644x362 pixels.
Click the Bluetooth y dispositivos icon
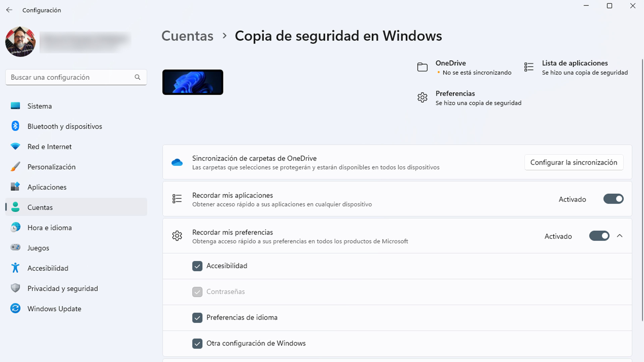click(15, 126)
